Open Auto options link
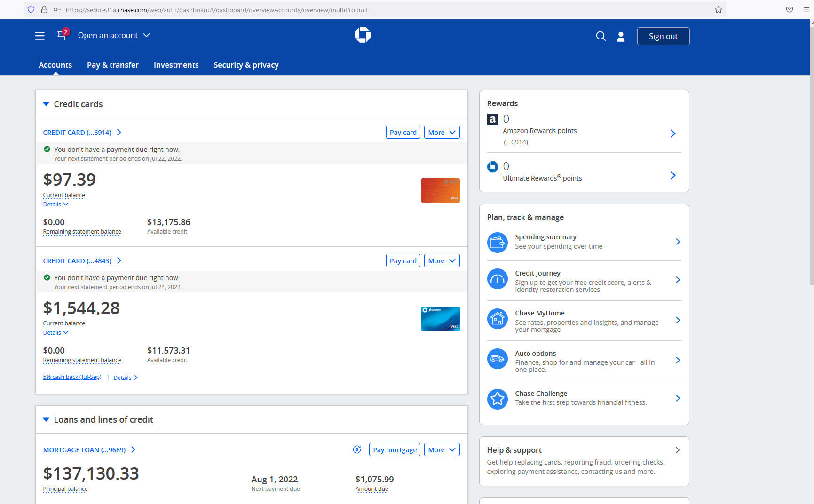This screenshot has height=504, width=814. (584, 361)
